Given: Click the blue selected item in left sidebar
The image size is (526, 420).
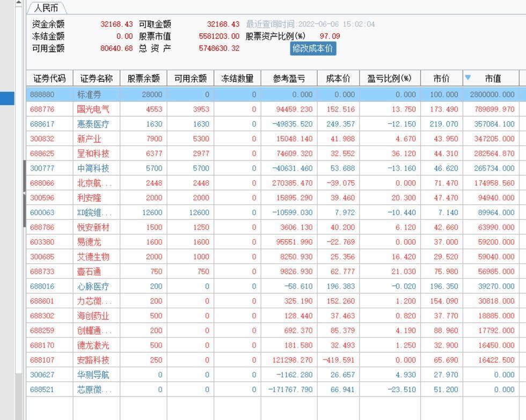Looking at the screenshot, I should (7, 98).
